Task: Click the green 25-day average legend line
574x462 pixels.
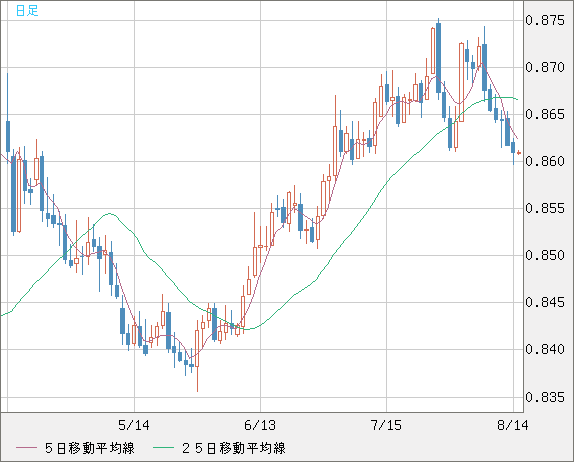Action: (163, 448)
